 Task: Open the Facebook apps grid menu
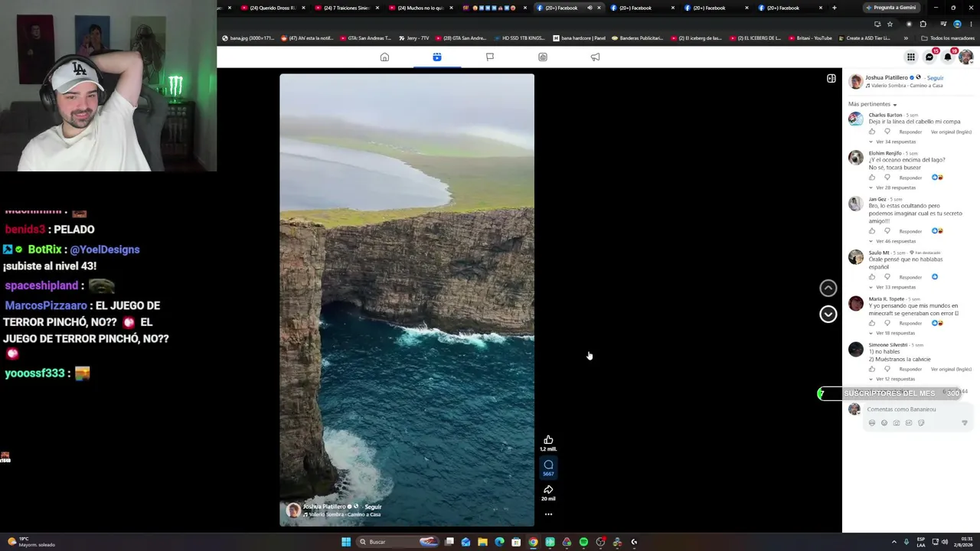point(911,57)
